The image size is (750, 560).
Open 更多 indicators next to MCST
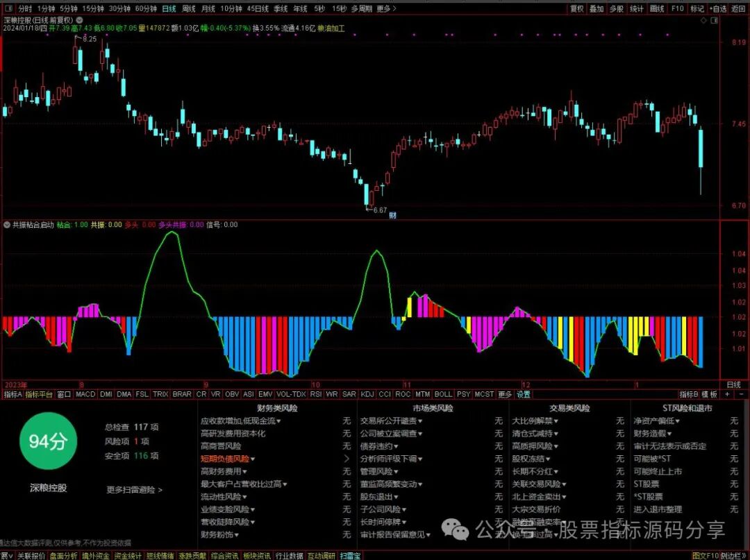[x=505, y=394]
